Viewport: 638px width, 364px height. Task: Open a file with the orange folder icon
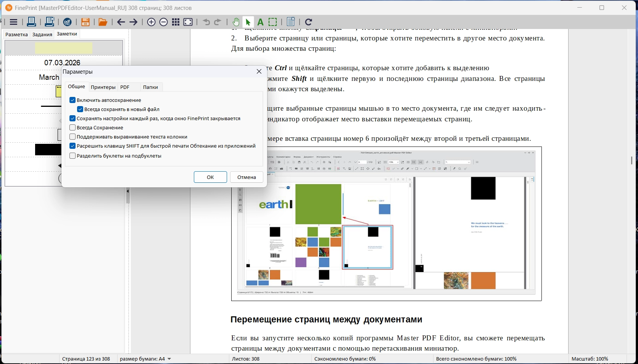coord(103,22)
